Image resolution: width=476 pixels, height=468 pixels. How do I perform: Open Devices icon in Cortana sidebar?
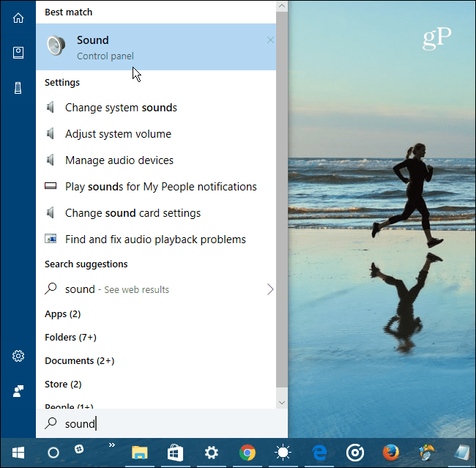tap(18, 88)
